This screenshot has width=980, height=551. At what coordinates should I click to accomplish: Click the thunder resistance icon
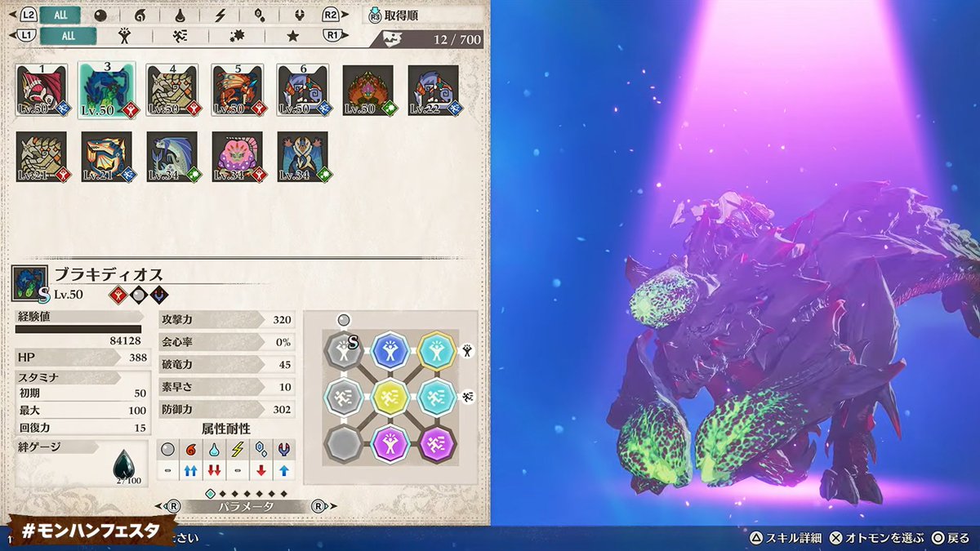pos(237,450)
